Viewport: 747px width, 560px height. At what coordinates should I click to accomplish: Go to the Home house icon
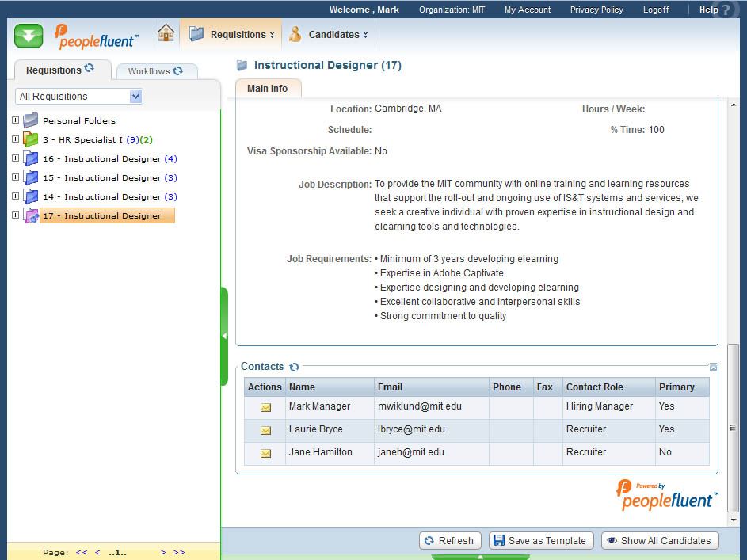pos(166,33)
